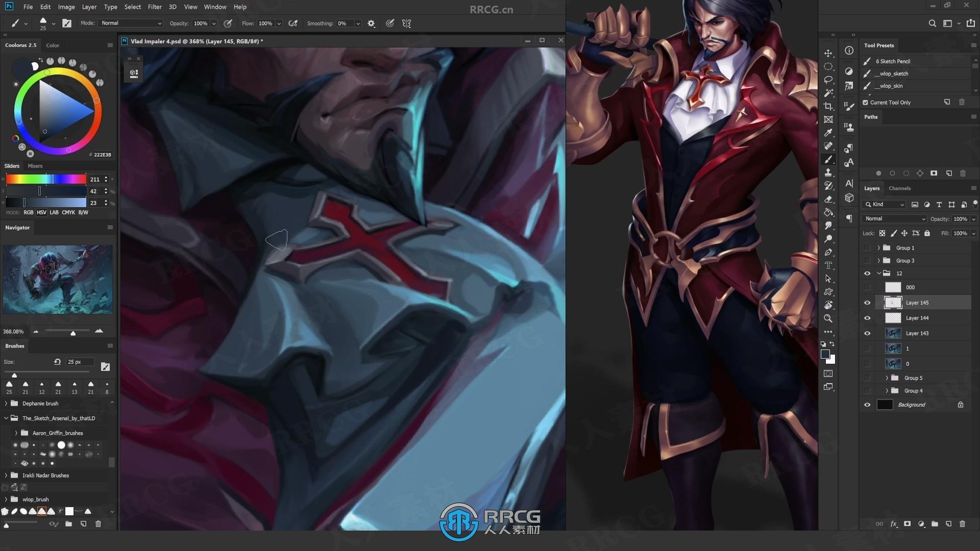Click foreground color swatch in toolbar
Image resolution: width=980 pixels, height=551 pixels.
(825, 355)
